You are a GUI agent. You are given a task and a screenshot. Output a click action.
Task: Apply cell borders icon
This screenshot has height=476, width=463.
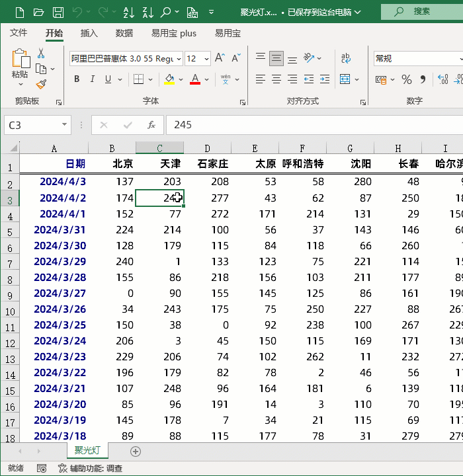(x=138, y=79)
